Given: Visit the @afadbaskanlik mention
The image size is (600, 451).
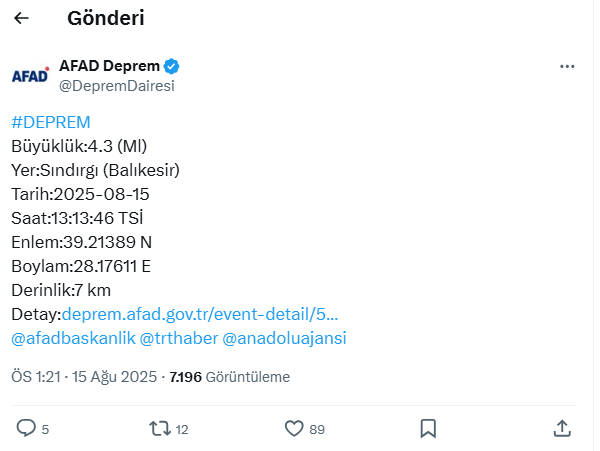Looking at the screenshot, I should [x=73, y=338].
